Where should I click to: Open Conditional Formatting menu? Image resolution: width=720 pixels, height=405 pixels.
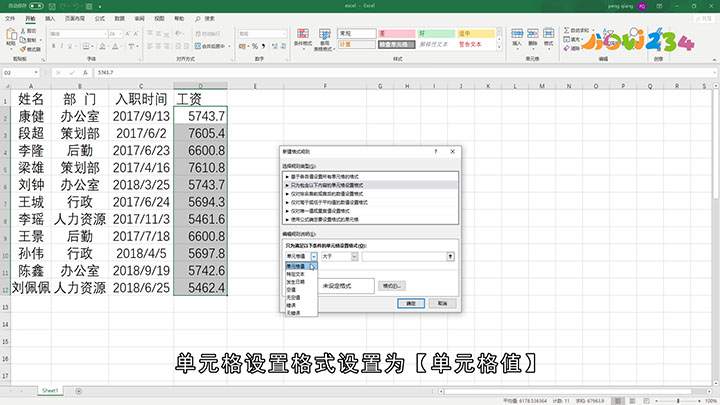[303, 39]
